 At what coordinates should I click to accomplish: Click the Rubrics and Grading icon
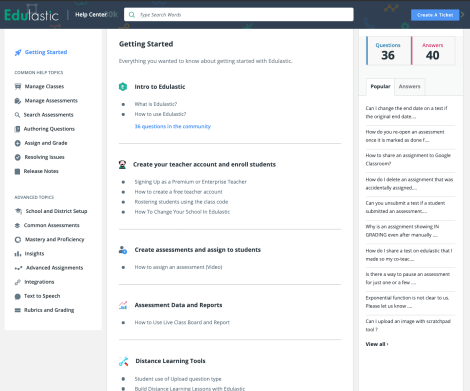coord(17,310)
